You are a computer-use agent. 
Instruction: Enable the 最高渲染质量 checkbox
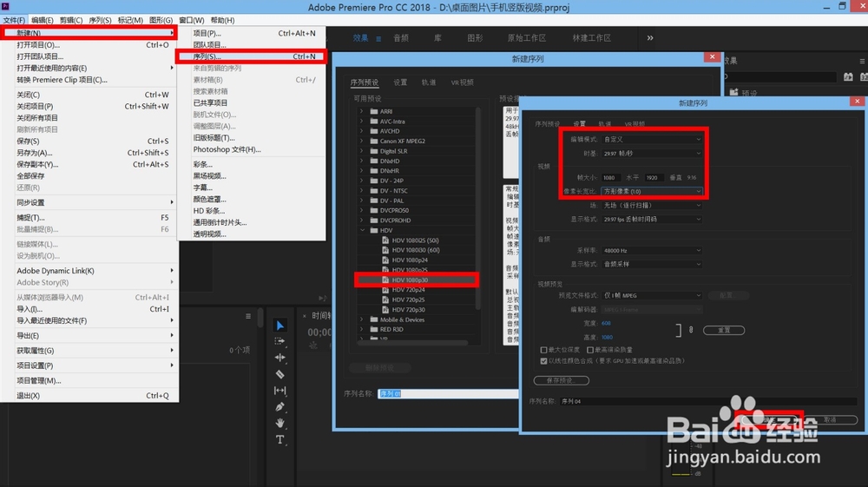coord(590,350)
